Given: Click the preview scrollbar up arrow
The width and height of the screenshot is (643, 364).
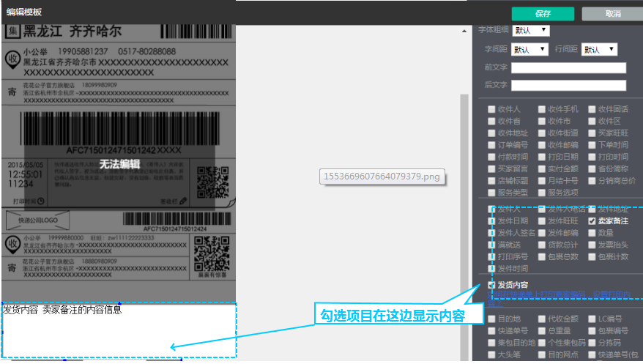Looking at the screenshot, I should [464, 31].
